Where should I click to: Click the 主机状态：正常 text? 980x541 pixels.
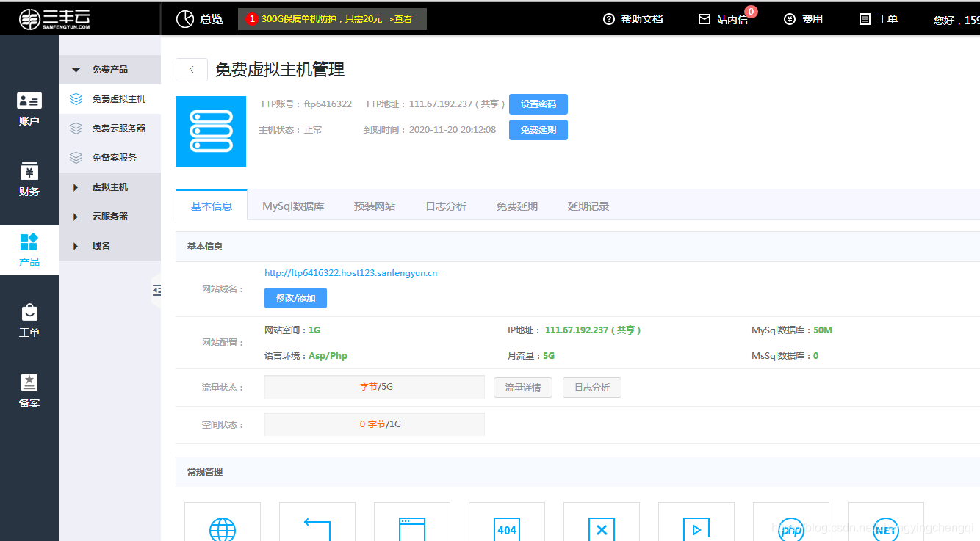(x=290, y=130)
